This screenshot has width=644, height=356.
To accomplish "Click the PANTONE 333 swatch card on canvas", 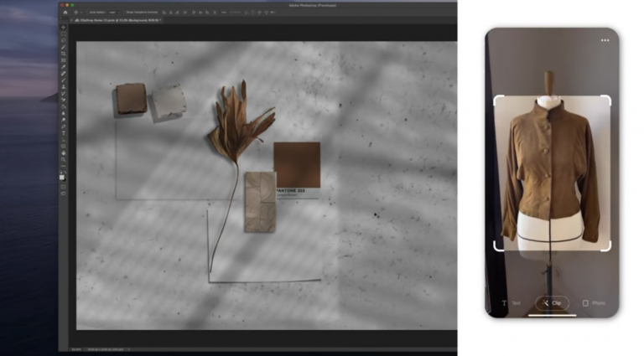I will click(x=297, y=170).
